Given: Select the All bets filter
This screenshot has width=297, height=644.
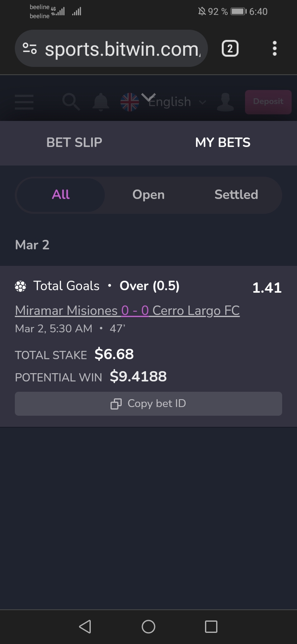Looking at the screenshot, I should pyautogui.click(x=61, y=194).
